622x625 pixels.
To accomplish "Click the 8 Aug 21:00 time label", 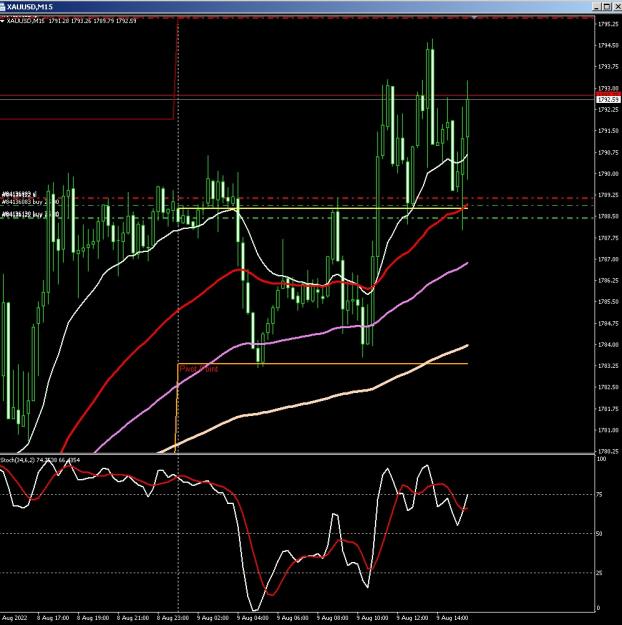I will 133,618.
